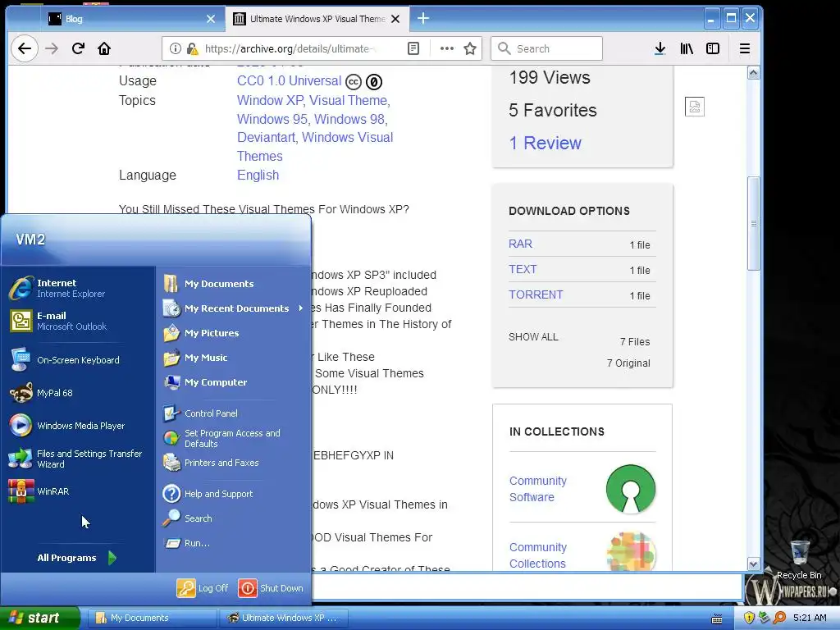Switch to My Documents taskbar button
The width and height of the screenshot is (840, 630).
pyautogui.click(x=152, y=618)
